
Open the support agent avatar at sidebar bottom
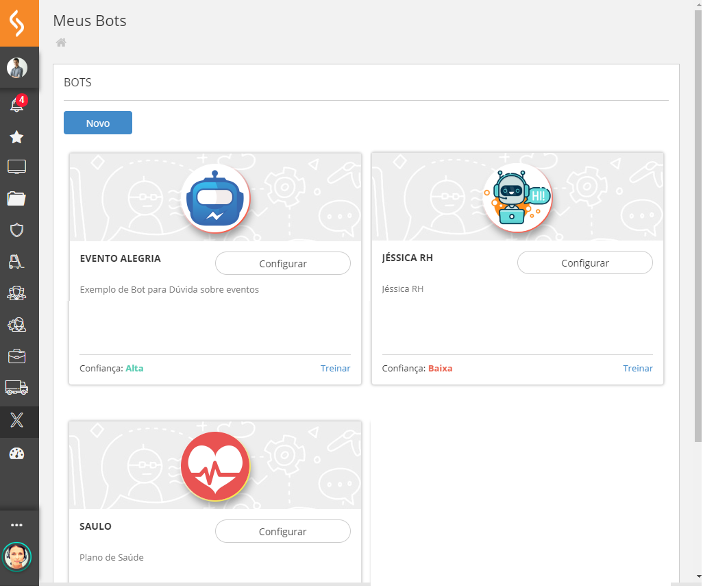[x=17, y=556]
